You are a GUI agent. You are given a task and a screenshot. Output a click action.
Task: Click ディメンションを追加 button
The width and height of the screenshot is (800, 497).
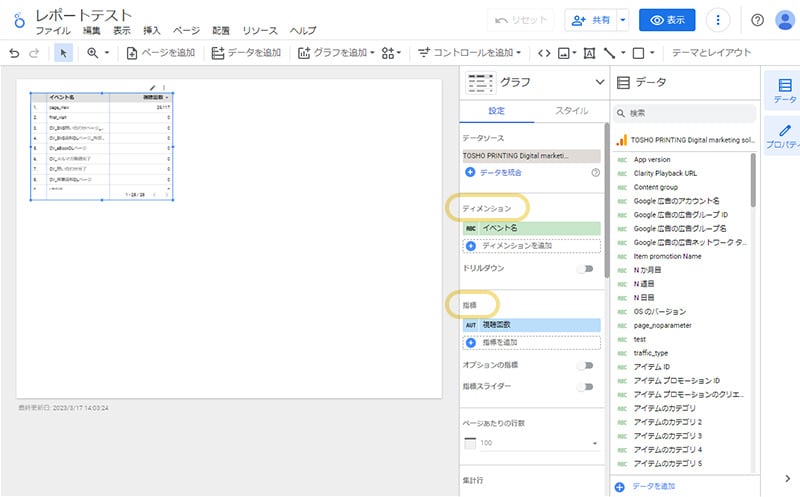coord(531,245)
